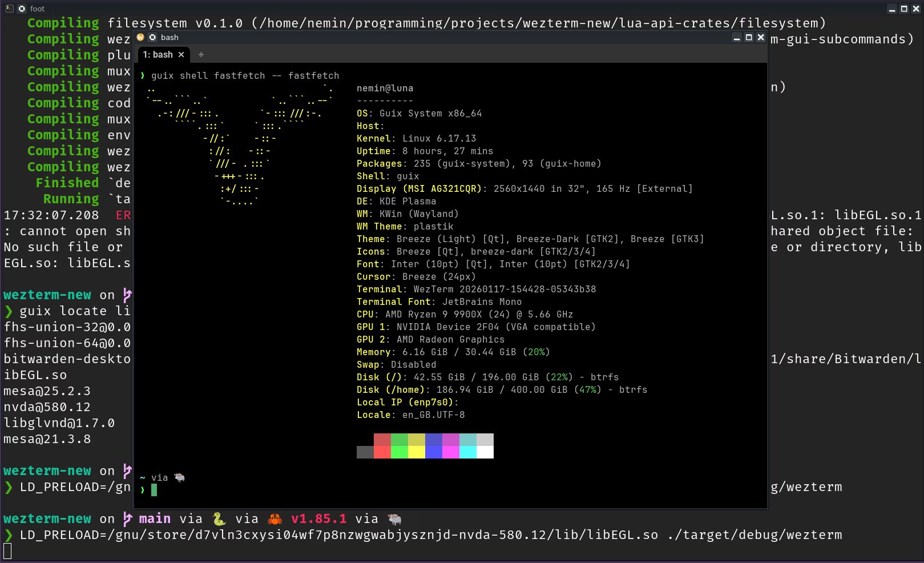Screen dimensions: 924x563
Task: Open a new tab with the plus button
Action: tap(201, 55)
